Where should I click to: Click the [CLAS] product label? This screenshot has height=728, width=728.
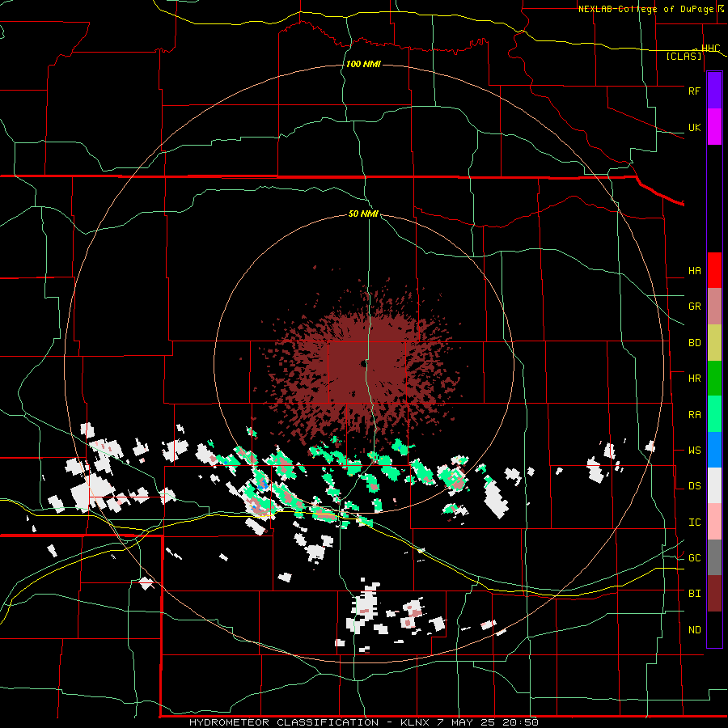coord(684,56)
